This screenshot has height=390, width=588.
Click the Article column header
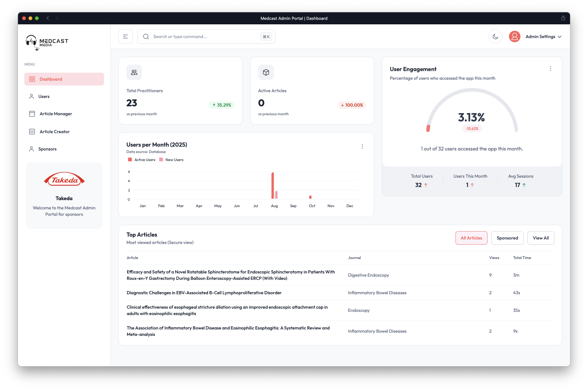tap(133, 258)
